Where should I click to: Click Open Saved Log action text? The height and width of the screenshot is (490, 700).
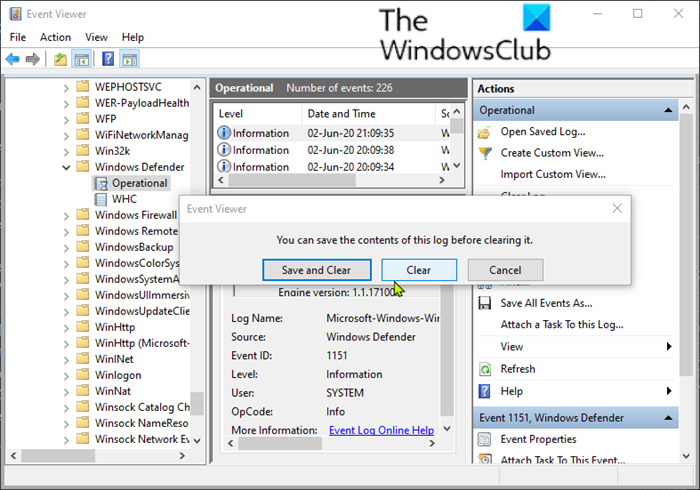[x=543, y=132]
